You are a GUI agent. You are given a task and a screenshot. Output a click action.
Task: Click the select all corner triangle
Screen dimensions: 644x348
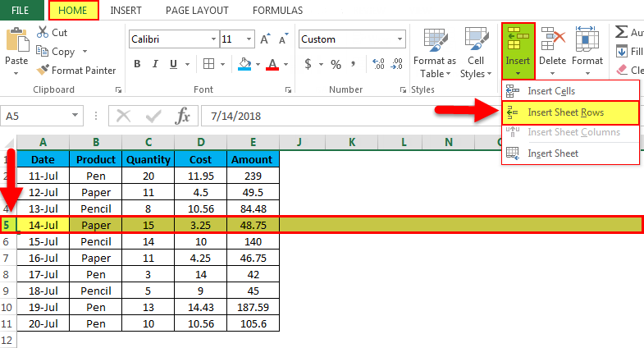tap(9, 143)
